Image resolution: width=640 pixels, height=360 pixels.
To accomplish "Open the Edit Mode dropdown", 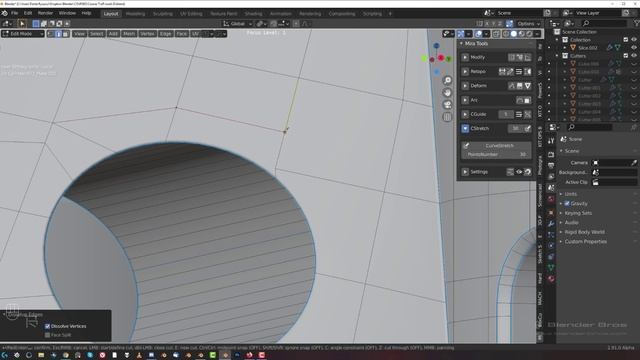I will (23, 34).
